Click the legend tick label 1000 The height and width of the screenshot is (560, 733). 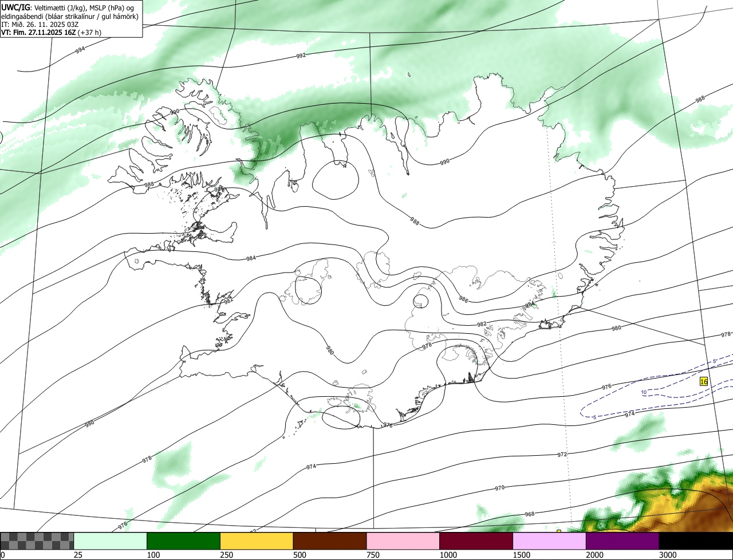[x=448, y=555]
